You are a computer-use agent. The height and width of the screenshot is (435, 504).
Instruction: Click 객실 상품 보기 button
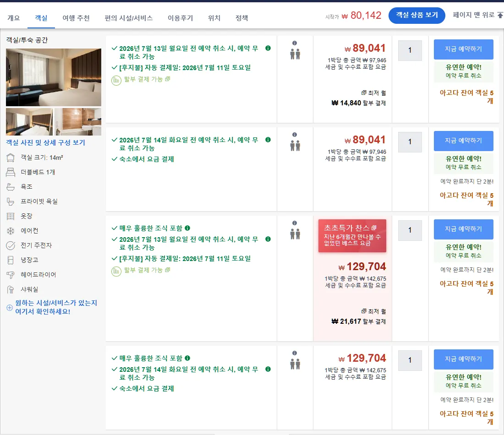tap(416, 15)
